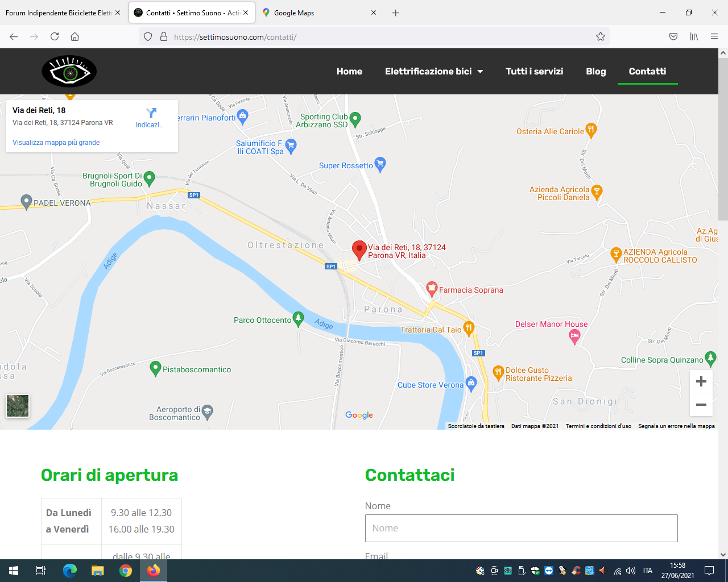
Task: Switch to Forum Indipendente Biciclette tab
Action: pos(59,13)
